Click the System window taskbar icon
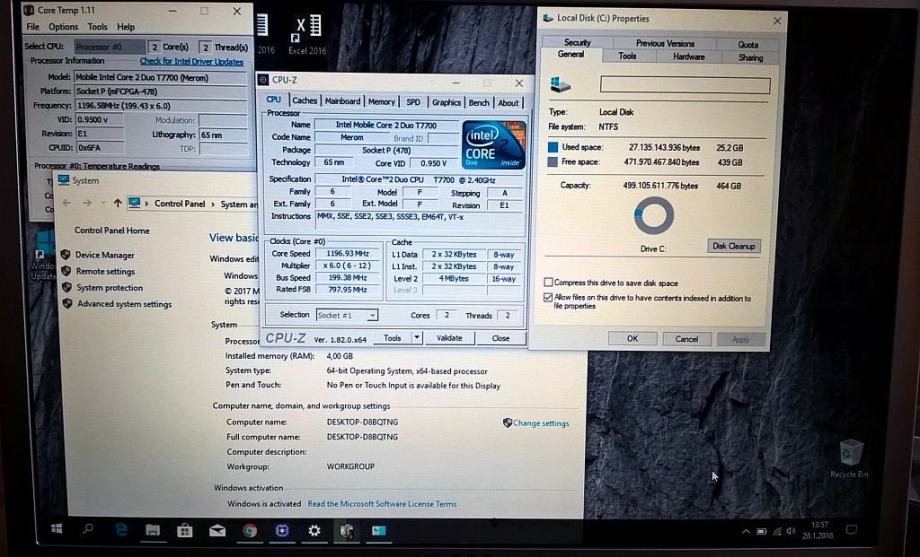Image resolution: width=920 pixels, height=557 pixels. point(379,531)
